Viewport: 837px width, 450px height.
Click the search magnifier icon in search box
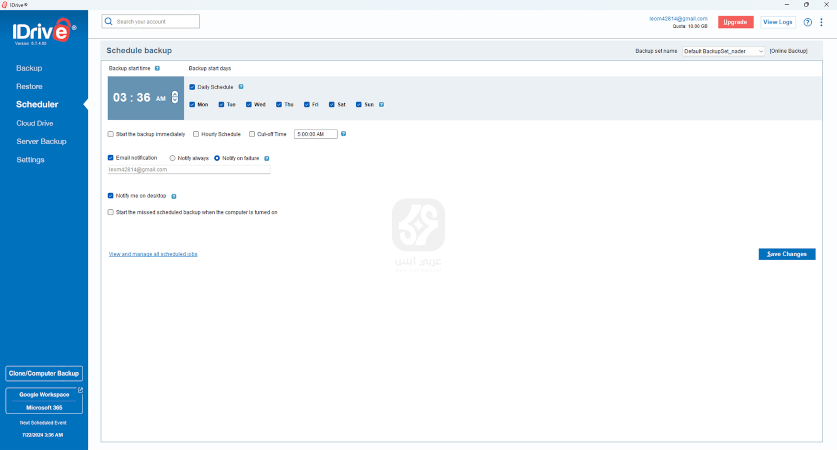(x=109, y=21)
